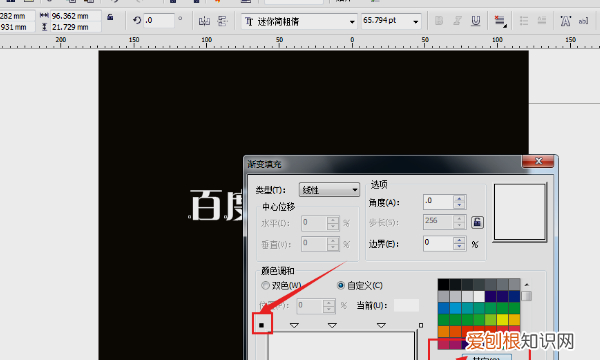This screenshot has width=600, height=360.
Task: Select the middle triangle gradient color marker
Action: point(332,325)
